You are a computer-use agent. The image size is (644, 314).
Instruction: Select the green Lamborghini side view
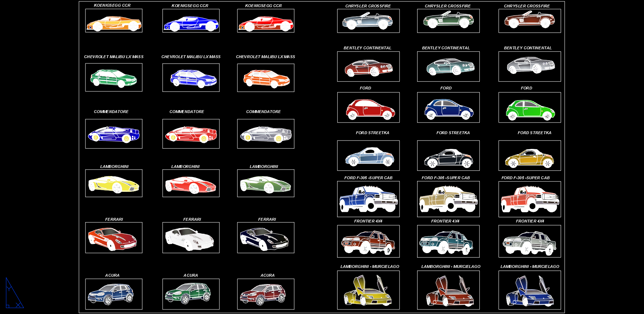(266, 184)
